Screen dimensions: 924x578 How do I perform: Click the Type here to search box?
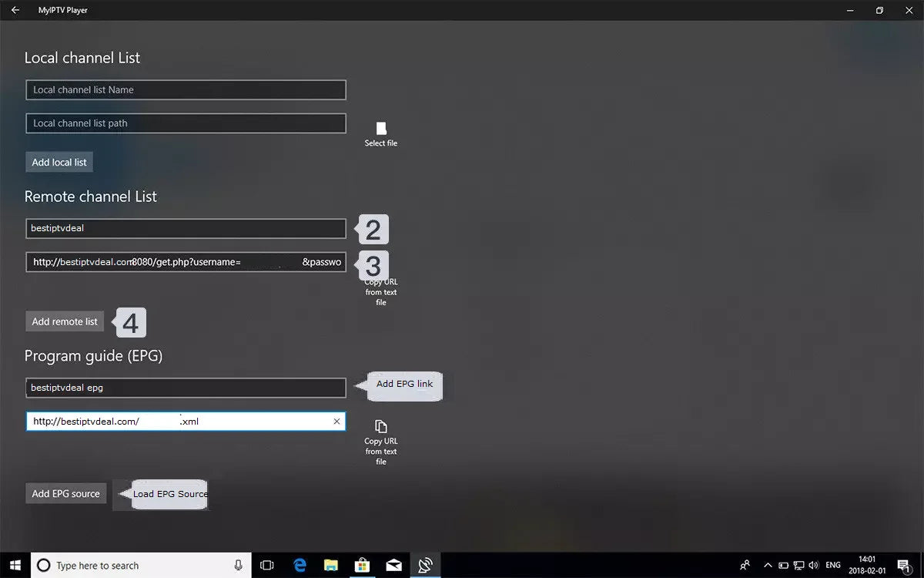tap(141, 565)
